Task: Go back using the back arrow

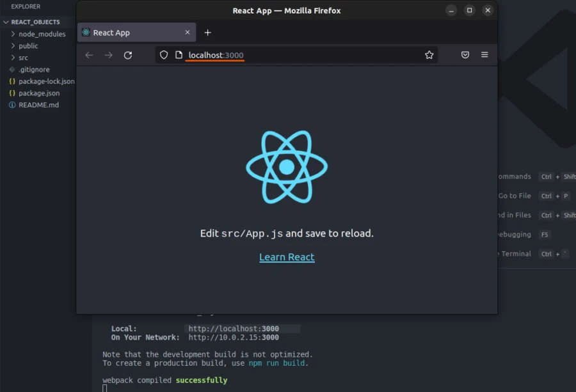Action: (89, 55)
